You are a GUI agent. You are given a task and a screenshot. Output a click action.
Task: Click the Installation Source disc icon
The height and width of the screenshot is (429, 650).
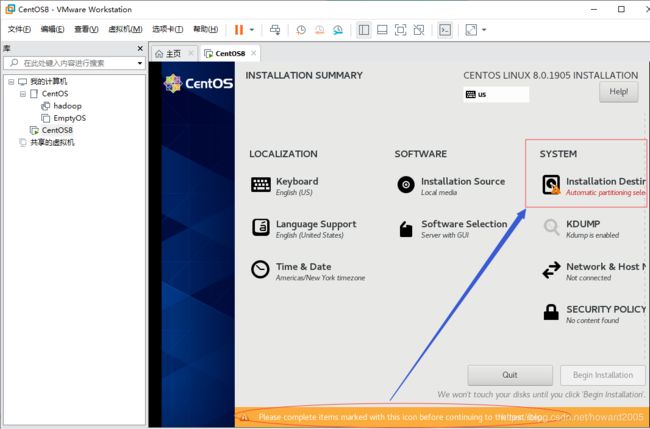tap(406, 184)
